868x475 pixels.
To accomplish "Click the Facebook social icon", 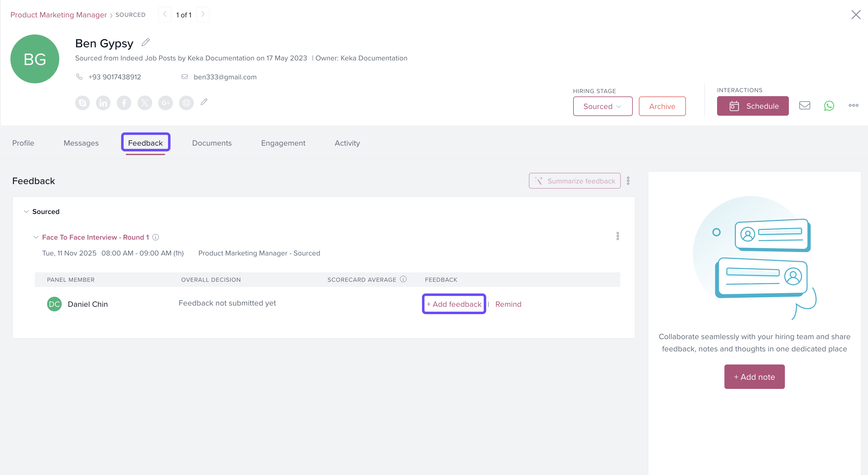I will pyautogui.click(x=124, y=103).
